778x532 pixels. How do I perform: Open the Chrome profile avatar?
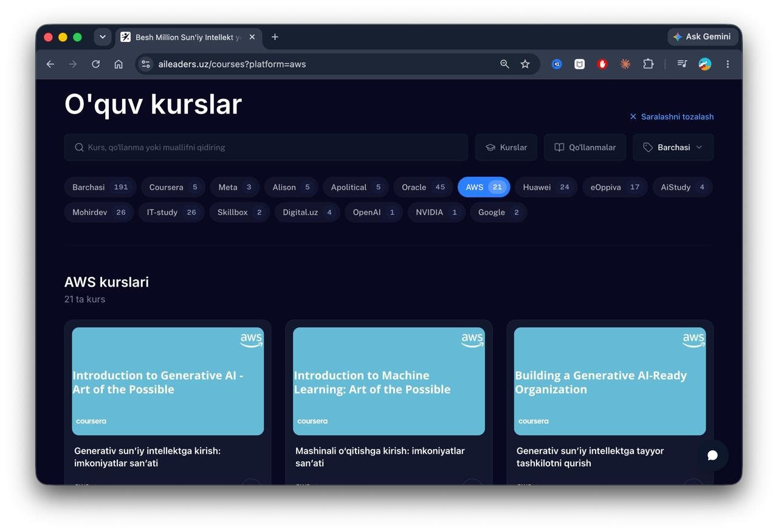coord(705,64)
